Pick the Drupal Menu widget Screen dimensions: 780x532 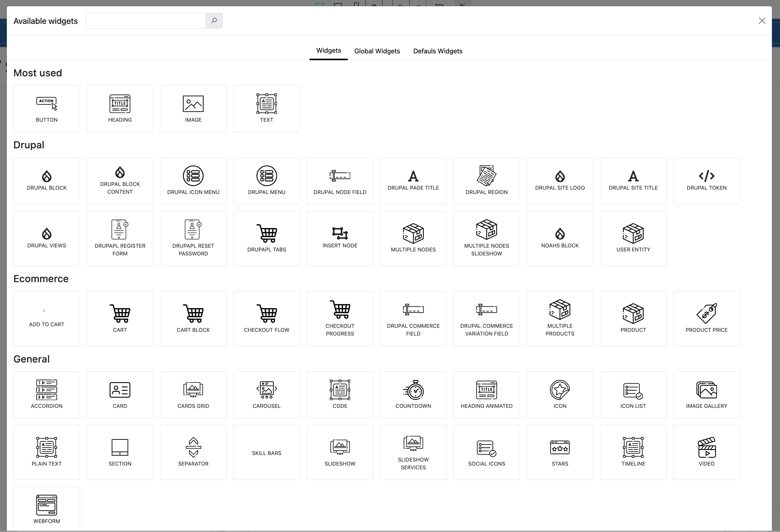coord(266,181)
